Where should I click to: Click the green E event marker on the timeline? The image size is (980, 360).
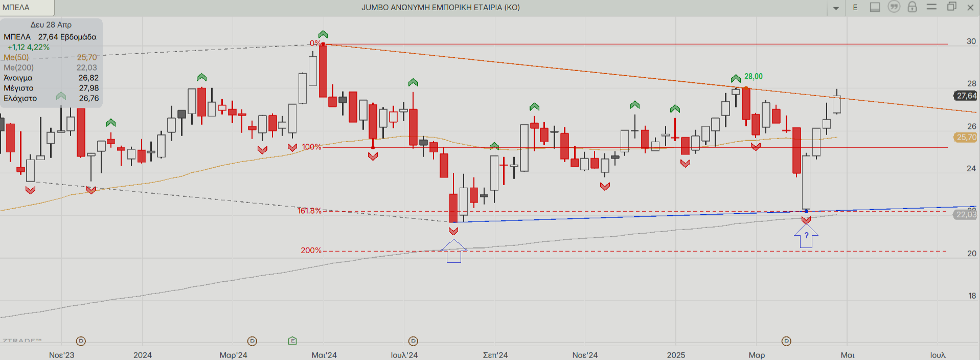pos(292,341)
